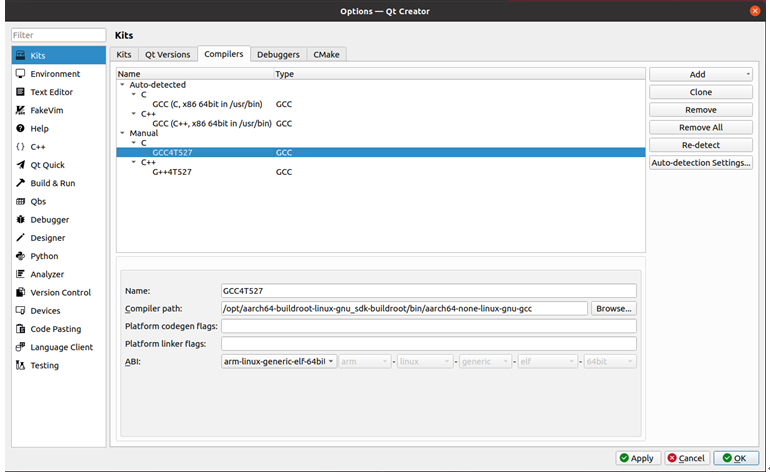Open the Environment settings icon

(20, 74)
